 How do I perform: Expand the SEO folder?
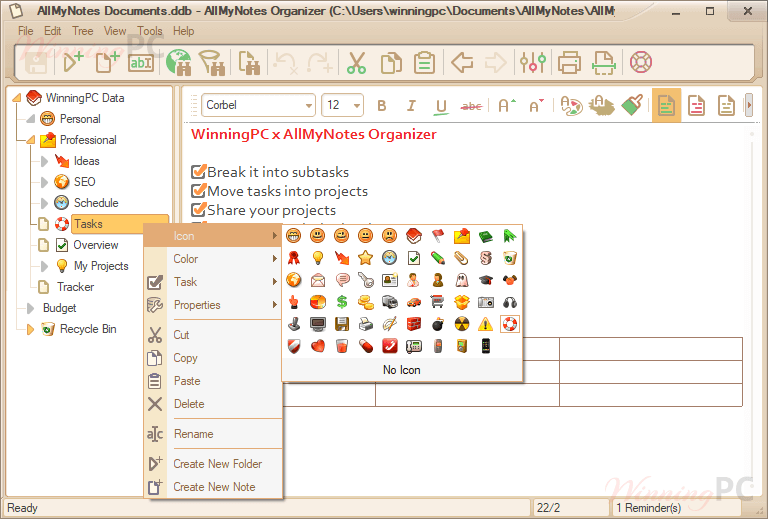(44, 182)
